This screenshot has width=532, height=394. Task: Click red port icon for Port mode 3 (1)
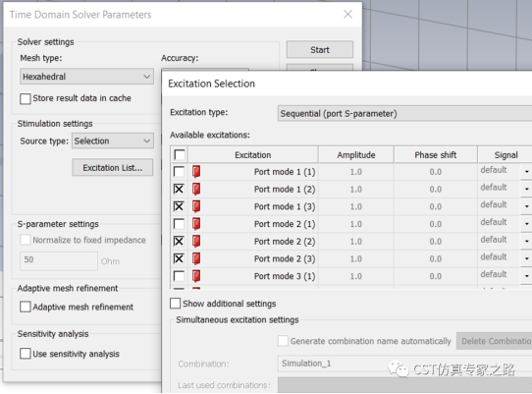(x=196, y=276)
